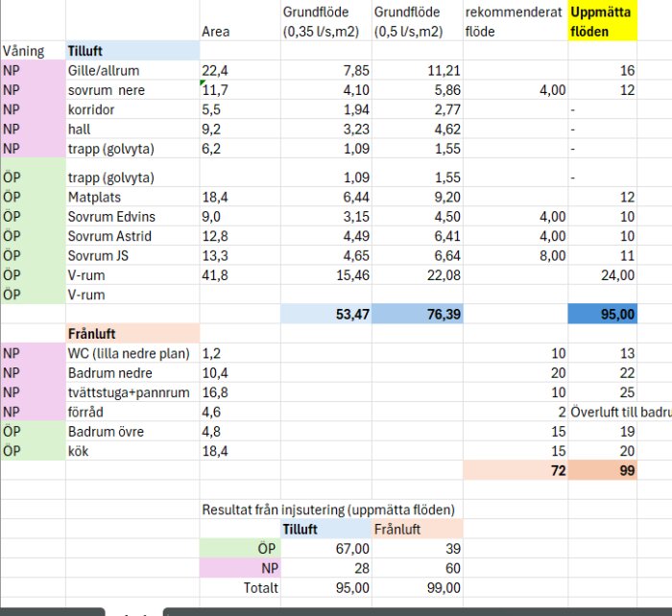Click V-rum measured flow 24,00
672x616 pixels.
point(602,275)
